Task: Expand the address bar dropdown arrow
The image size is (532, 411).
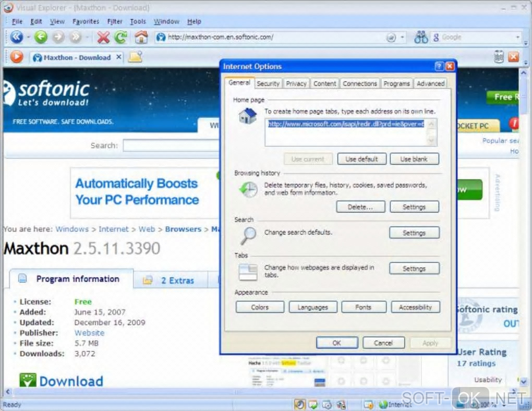Action: 403,38
